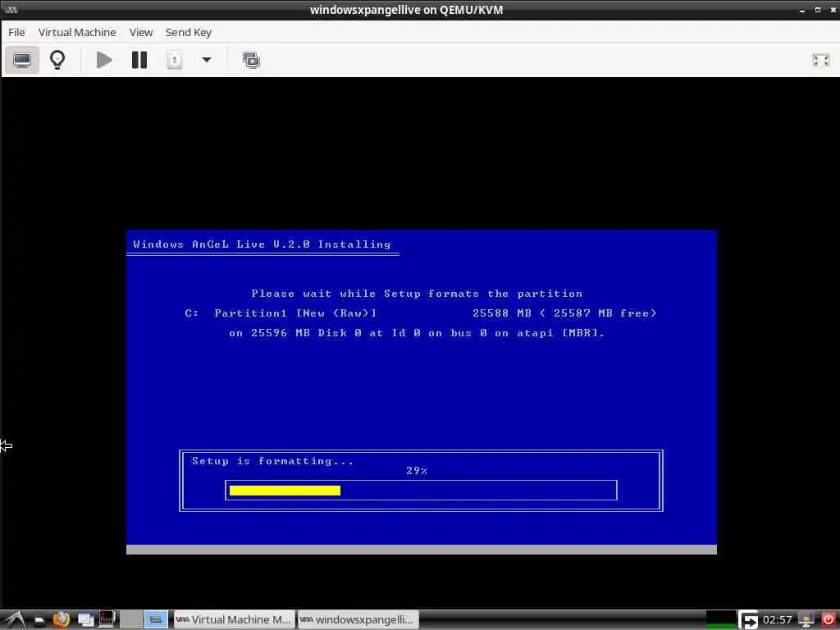
Task: Open the taskbar start menu logo
Action: (x=15, y=620)
